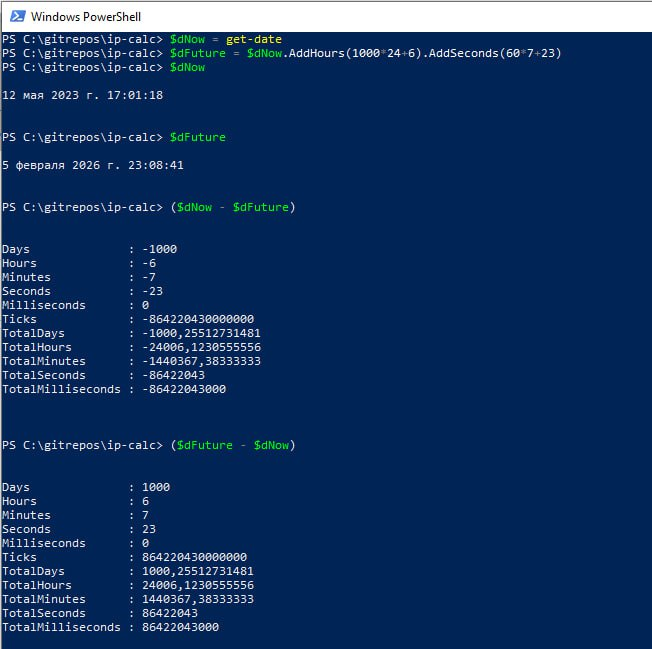Image resolution: width=652 pixels, height=649 pixels.
Task: Click the PowerShell icon in the title bar
Action: [x=17, y=17]
